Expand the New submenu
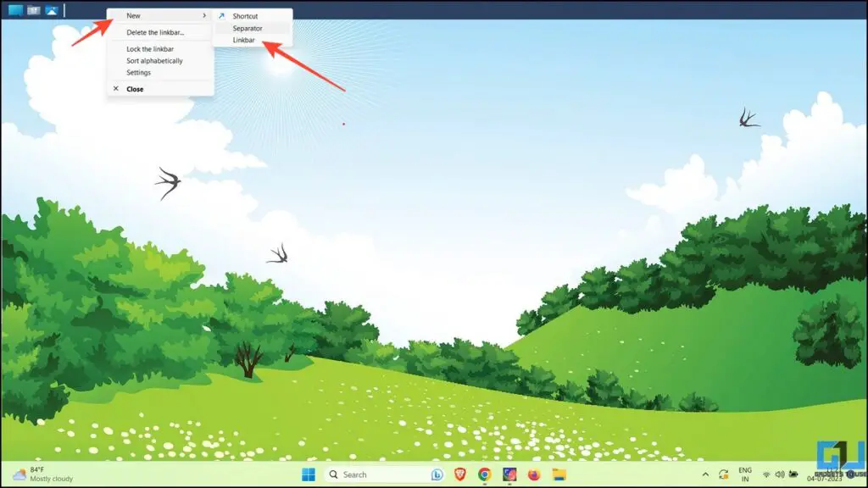The image size is (868, 488). (134, 15)
